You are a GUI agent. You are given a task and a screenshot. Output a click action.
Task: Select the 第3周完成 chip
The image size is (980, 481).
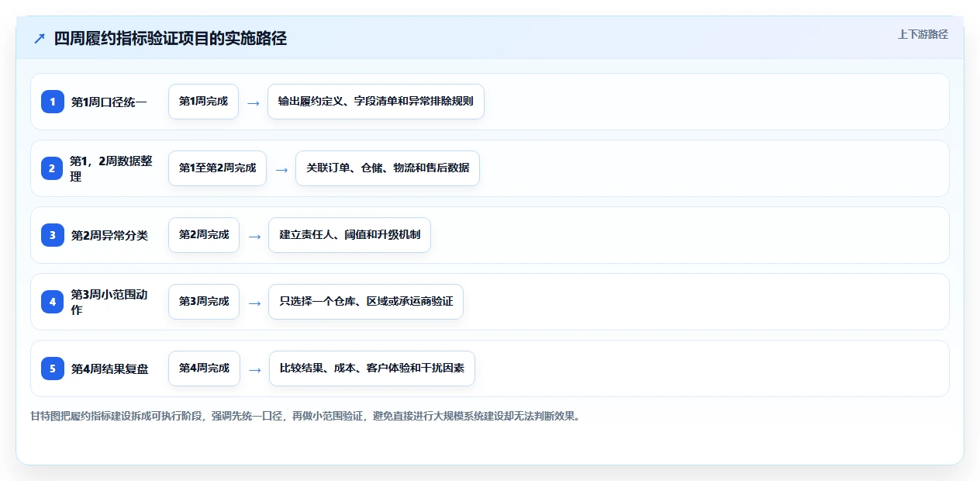[204, 302]
